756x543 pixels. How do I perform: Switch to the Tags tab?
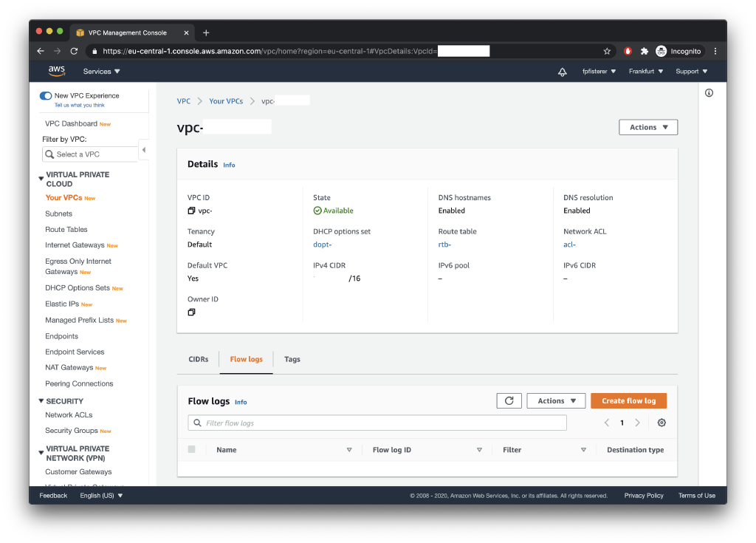[292, 359]
